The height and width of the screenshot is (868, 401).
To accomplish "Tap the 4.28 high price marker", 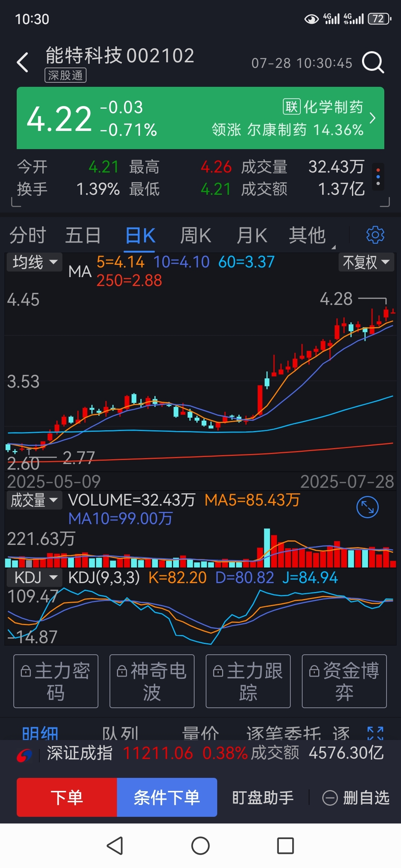I will point(336,299).
